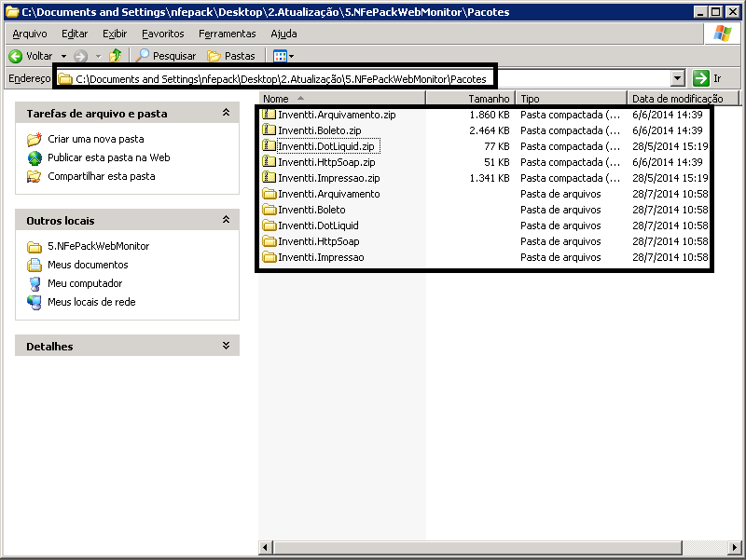Open the Arquivo menu
The image size is (746, 560).
pos(29,34)
